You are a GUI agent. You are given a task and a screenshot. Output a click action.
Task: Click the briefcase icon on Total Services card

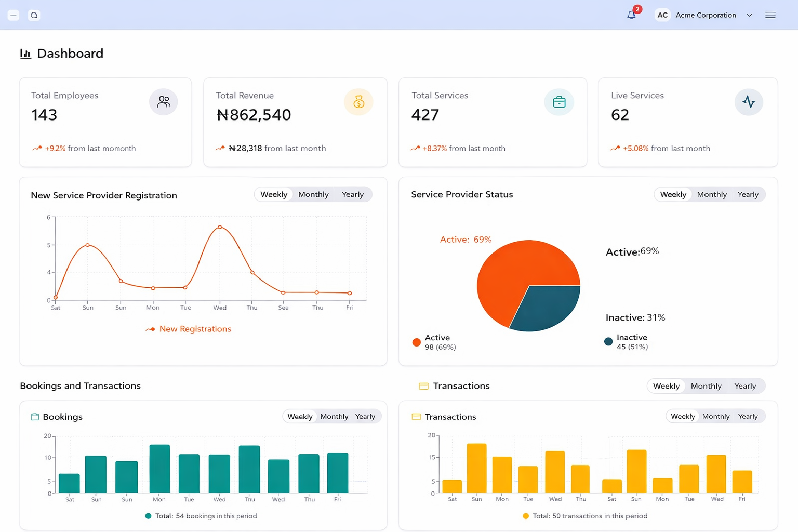pos(559,102)
